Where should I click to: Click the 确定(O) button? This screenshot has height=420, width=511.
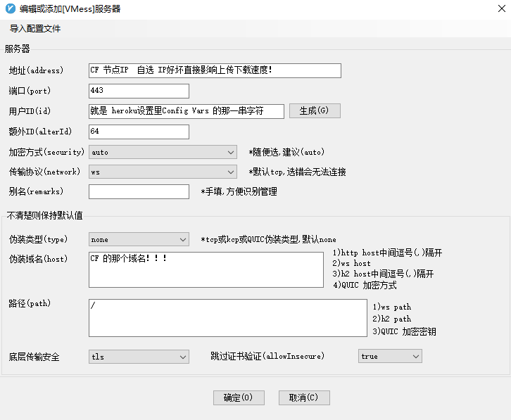(x=239, y=398)
